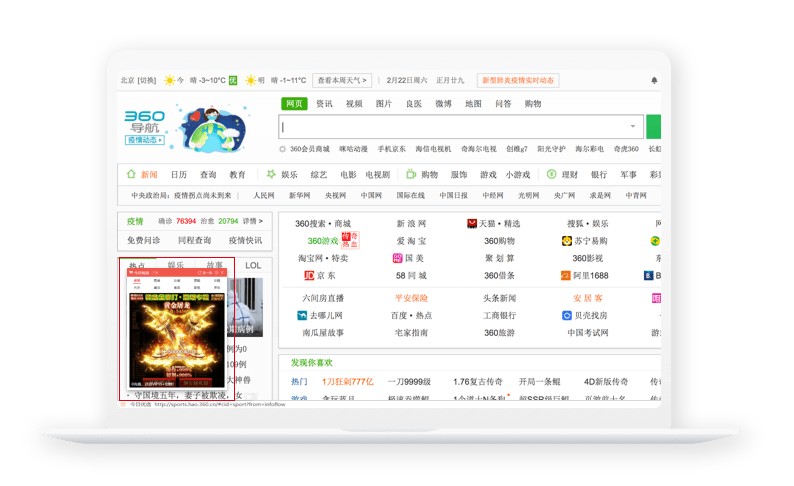
Task: Open 头条新闻 site link
Action: coord(499,298)
